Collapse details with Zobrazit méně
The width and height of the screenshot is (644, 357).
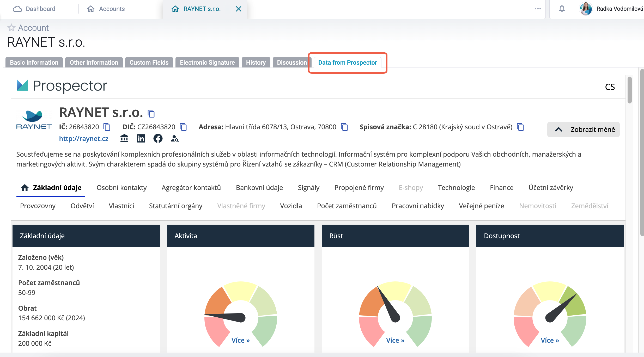click(x=584, y=130)
